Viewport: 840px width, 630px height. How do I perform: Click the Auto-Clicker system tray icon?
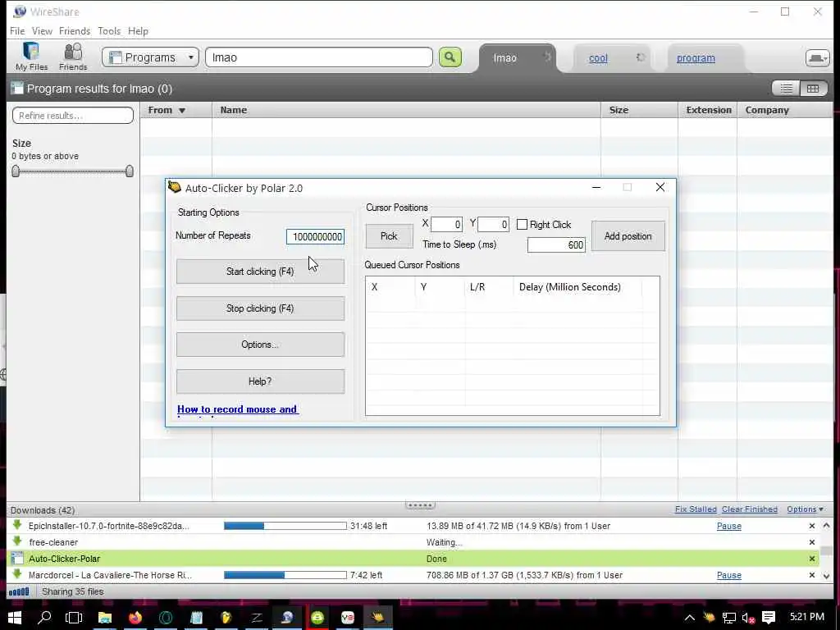(x=709, y=618)
